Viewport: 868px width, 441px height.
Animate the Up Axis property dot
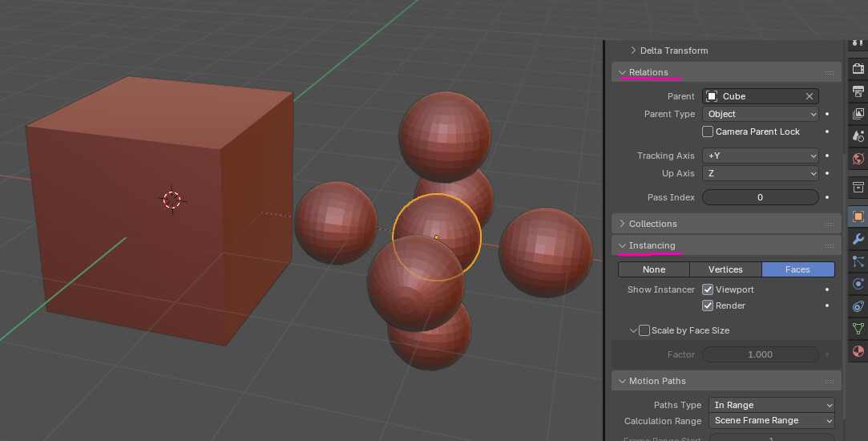[x=827, y=173]
